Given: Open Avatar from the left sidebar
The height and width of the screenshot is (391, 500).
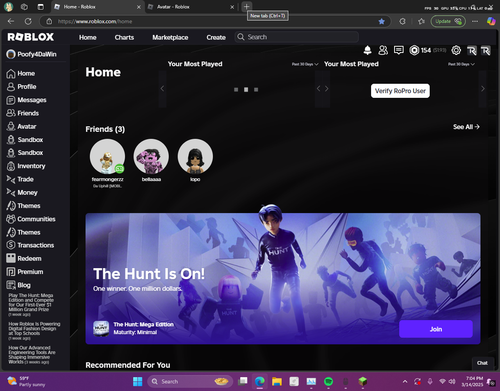Looking at the screenshot, I should 21,126.
